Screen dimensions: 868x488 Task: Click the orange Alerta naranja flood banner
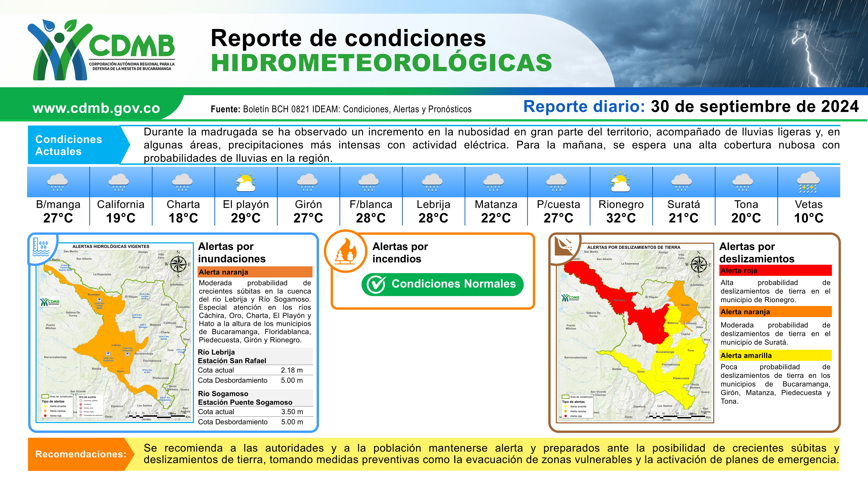point(255,272)
